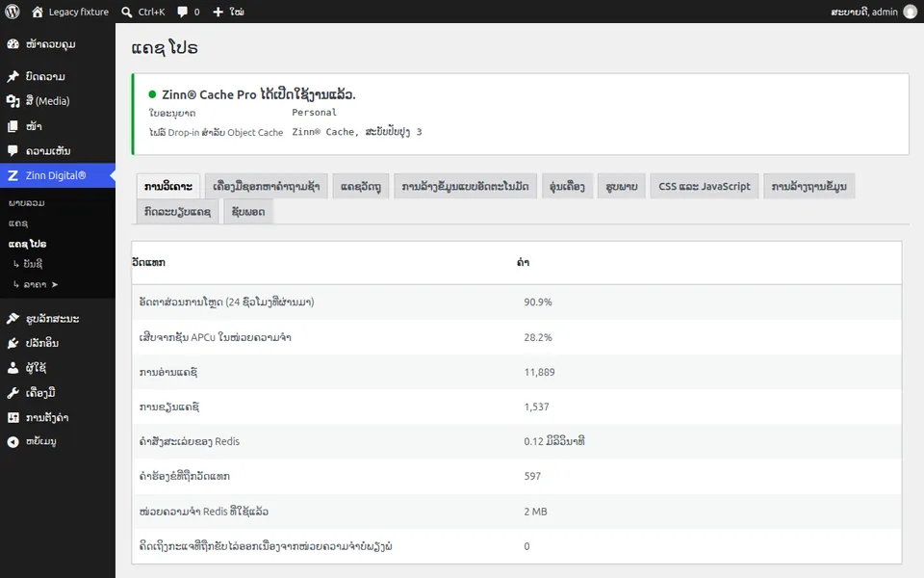The width and height of the screenshot is (924, 578).
Task: Click the Personal license value
Action: coord(314,113)
